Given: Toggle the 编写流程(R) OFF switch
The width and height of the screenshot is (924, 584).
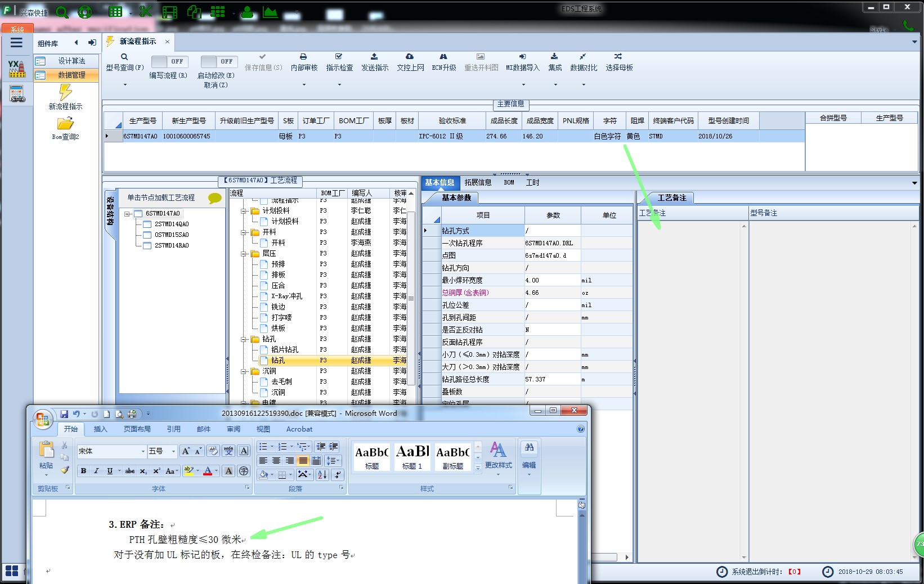Looking at the screenshot, I should 170,61.
